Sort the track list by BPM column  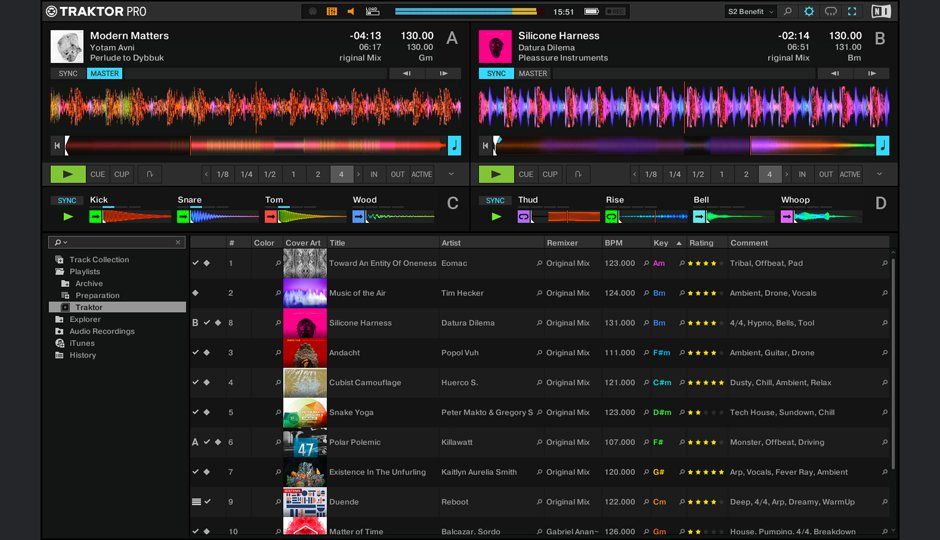coord(614,242)
